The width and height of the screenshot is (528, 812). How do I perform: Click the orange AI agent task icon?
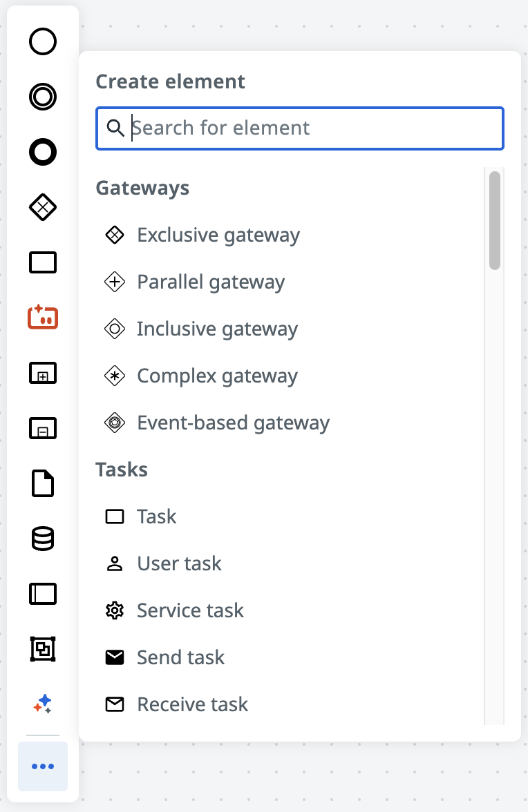pyautogui.click(x=42, y=318)
